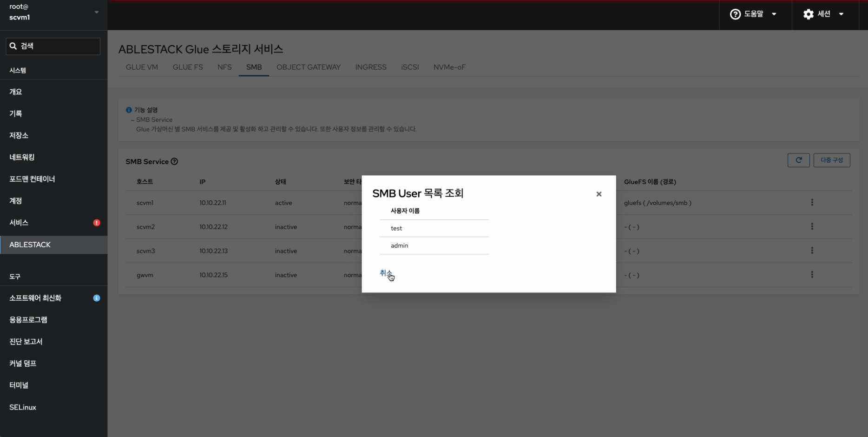868x437 pixels.
Task: Open 포드맨 컨테이너 in the sidebar
Action: coord(54,179)
